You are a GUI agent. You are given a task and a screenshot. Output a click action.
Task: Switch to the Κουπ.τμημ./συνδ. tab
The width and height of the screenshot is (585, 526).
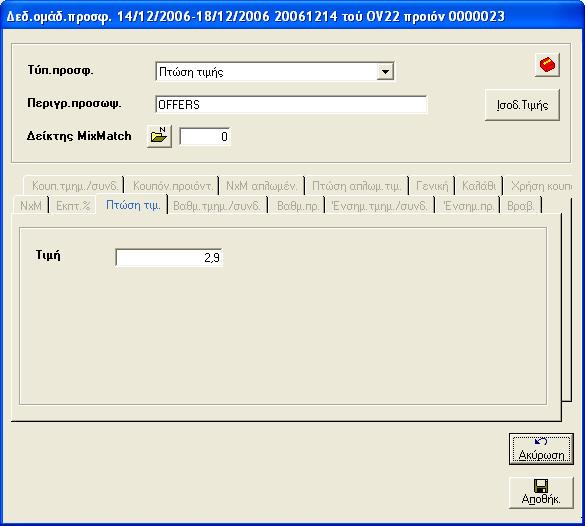click(x=75, y=185)
